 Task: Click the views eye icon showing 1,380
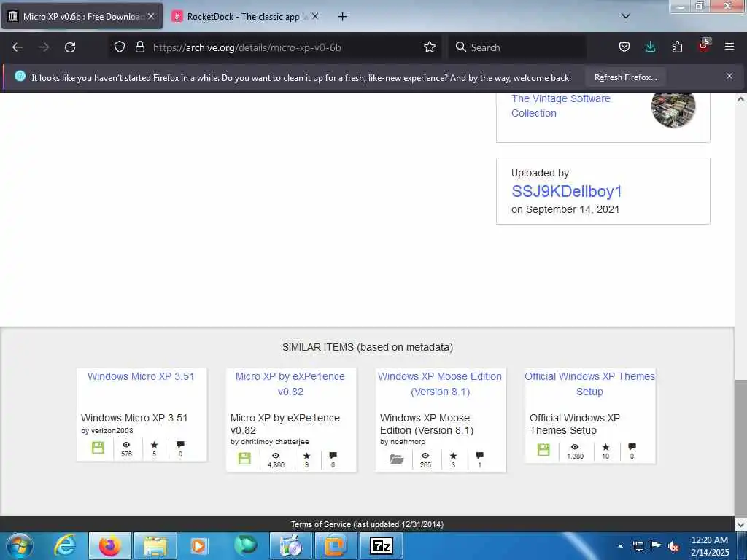click(x=575, y=447)
